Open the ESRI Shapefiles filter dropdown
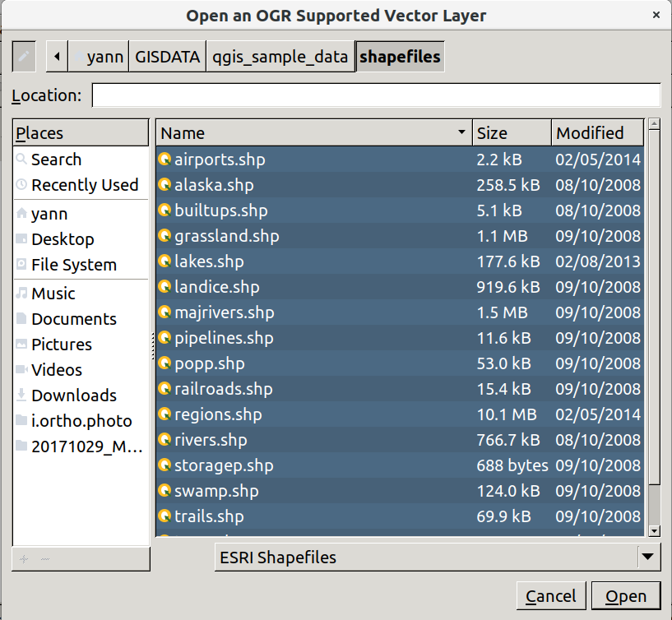The height and width of the screenshot is (620, 672). click(438, 557)
